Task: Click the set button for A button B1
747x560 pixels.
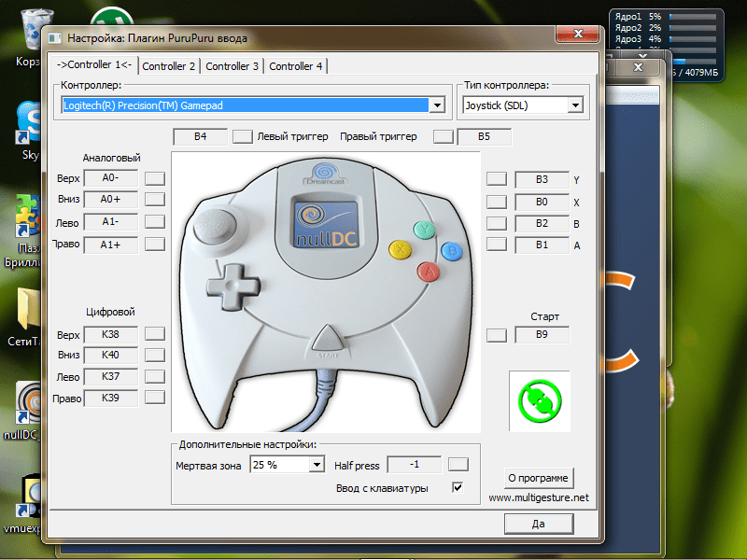Action: [497, 245]
